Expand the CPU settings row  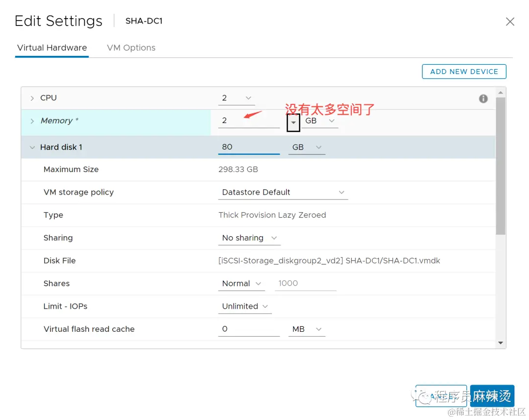(x=32, y=98)
